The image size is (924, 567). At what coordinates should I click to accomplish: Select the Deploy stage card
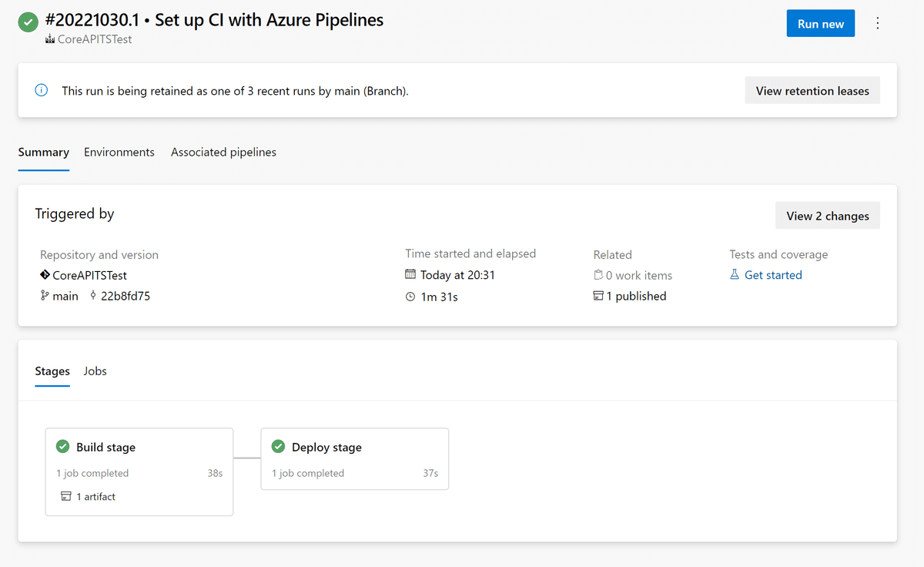354,459
